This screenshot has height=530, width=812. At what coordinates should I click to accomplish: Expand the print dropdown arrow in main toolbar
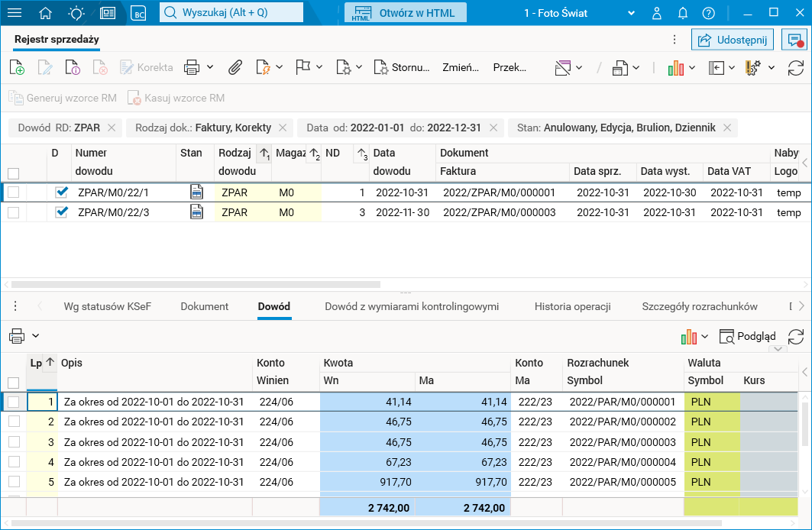point(210,68)
